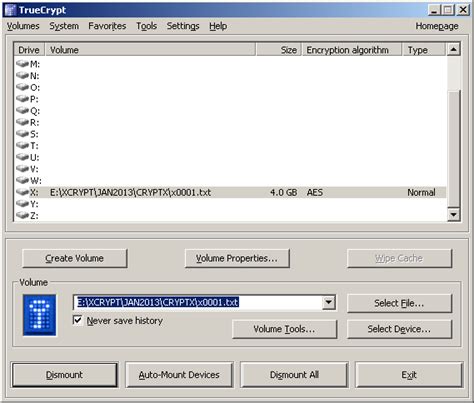Click the drive list scrollbar up arrow

point(453,50)
